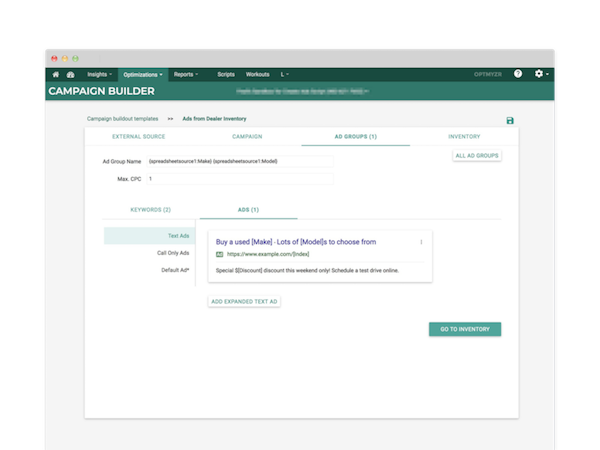Select the Ad Groups (1) tab
This screenshot has width=600, height=450.
[355, 137]
